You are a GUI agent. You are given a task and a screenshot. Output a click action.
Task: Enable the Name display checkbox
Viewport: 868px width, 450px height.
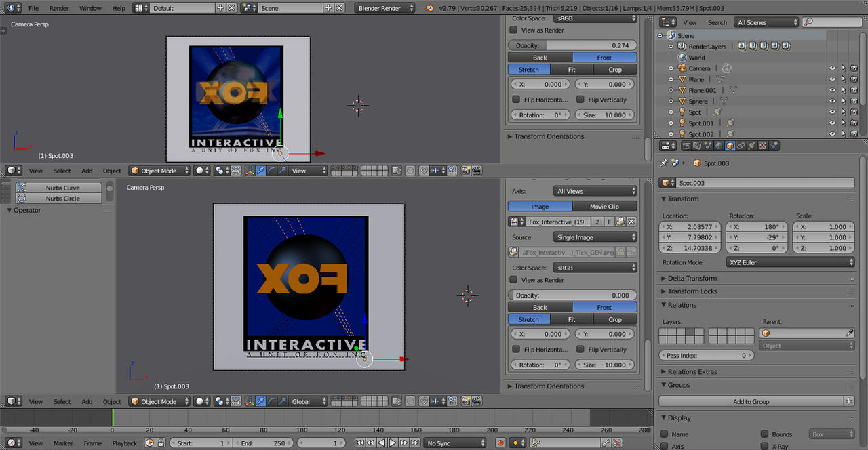pos(665,434)
